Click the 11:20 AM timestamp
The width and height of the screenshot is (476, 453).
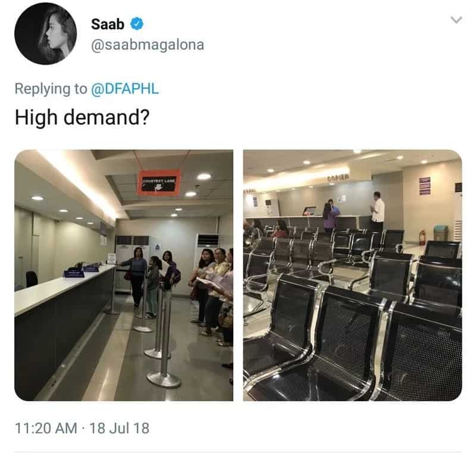46,429
